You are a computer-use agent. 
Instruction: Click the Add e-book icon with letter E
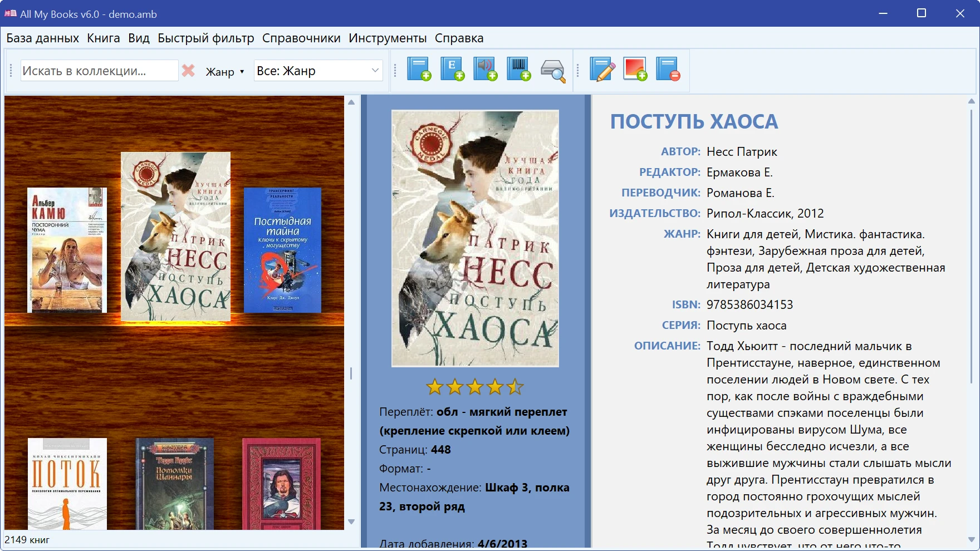coord(453,70)
